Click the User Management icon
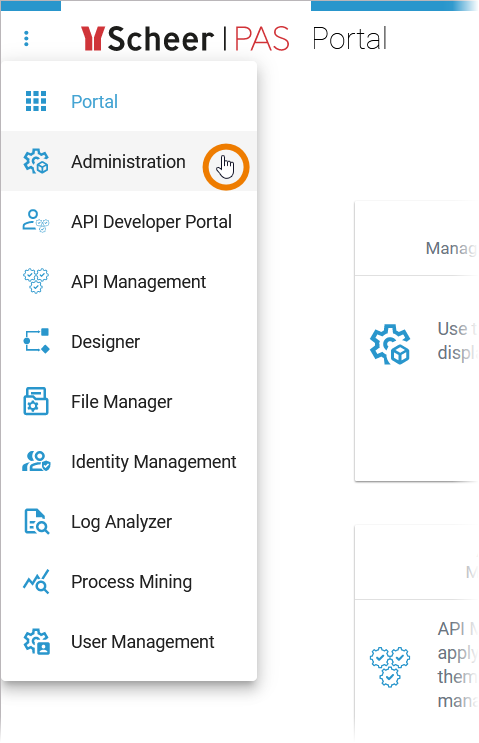Image resolution: width=479 pixels, height=743 pixels. (36, 642)
